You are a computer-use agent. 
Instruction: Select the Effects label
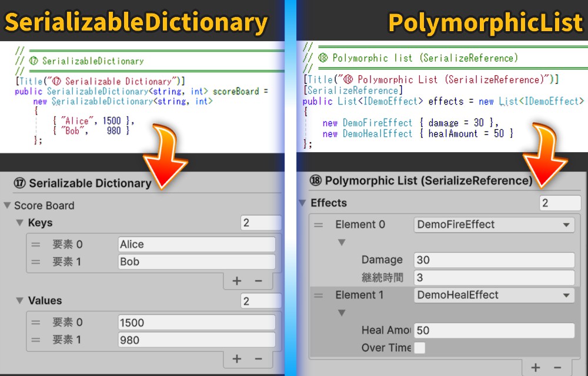(x=329, y=203)
